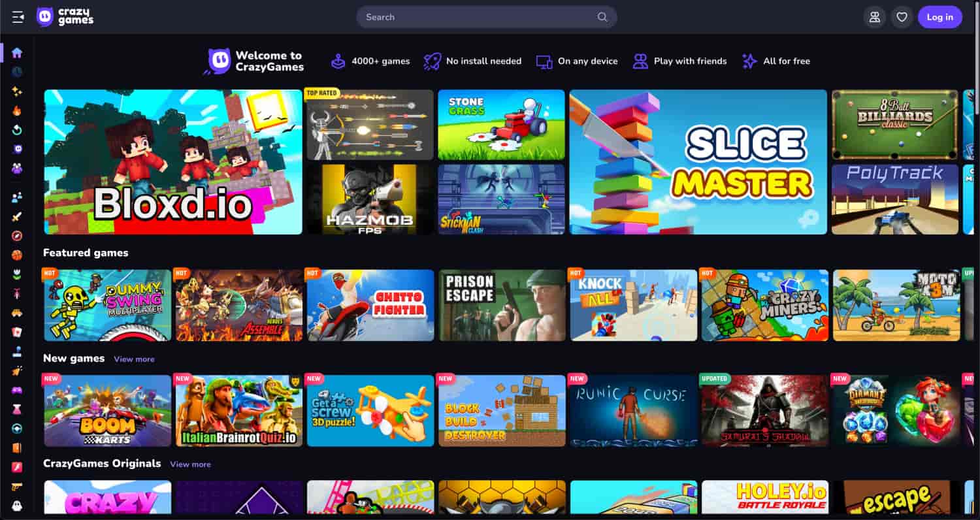980x520 pixels.
Task: Open the Dress up sidebar icon
Action: point(17,409)
